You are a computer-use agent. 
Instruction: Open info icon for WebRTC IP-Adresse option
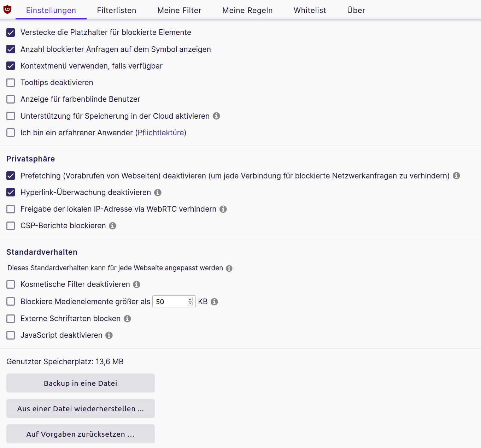pyautogui.click(x=223, y=209)
